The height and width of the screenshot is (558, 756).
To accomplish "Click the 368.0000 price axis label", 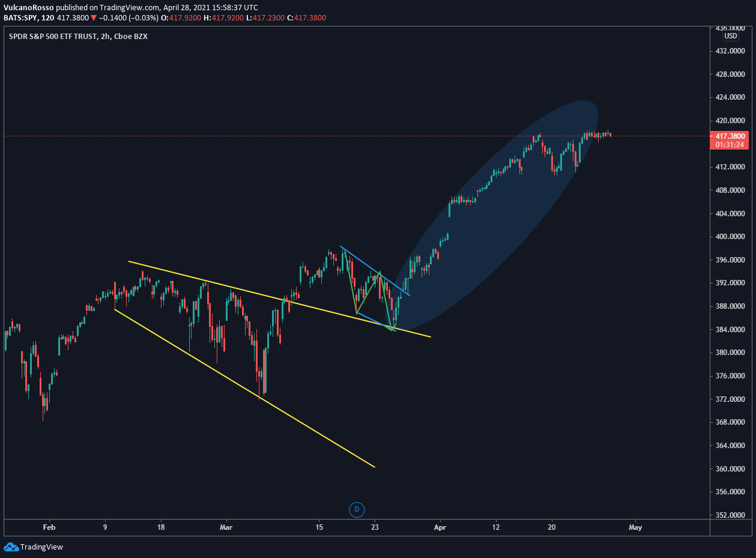I will 731,422.
